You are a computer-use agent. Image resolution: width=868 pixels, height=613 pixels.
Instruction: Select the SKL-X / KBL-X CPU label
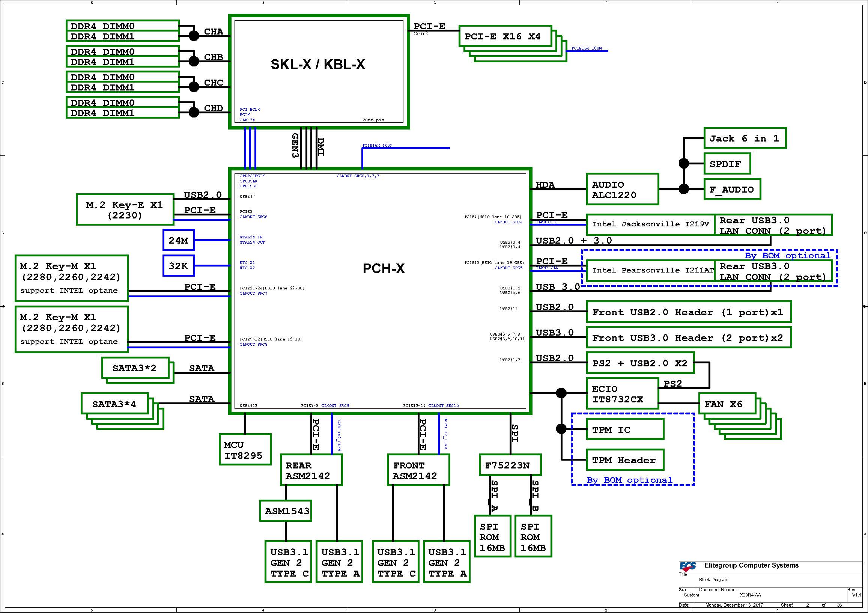(x=318, y=64)
